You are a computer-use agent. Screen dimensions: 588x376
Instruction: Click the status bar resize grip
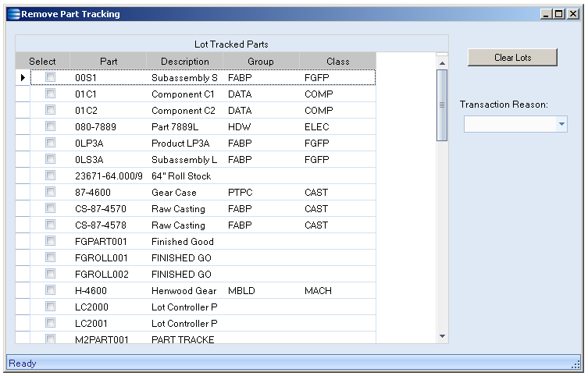tap(576, 364)
